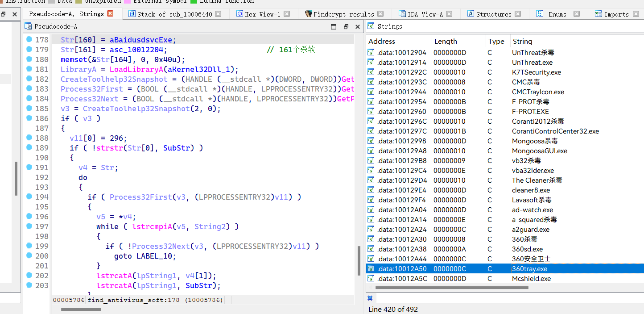Open the Findcrypt results tab

click(343, 14)
